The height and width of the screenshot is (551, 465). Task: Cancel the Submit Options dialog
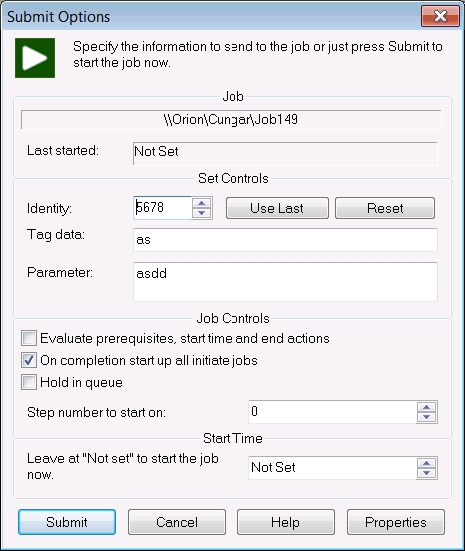(x=177, y=522)
